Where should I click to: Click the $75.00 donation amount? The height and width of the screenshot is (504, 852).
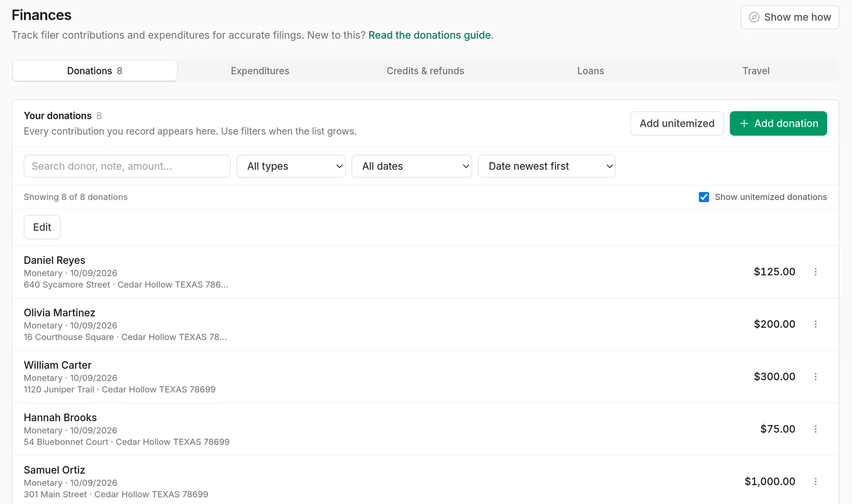tap(777, 429)
